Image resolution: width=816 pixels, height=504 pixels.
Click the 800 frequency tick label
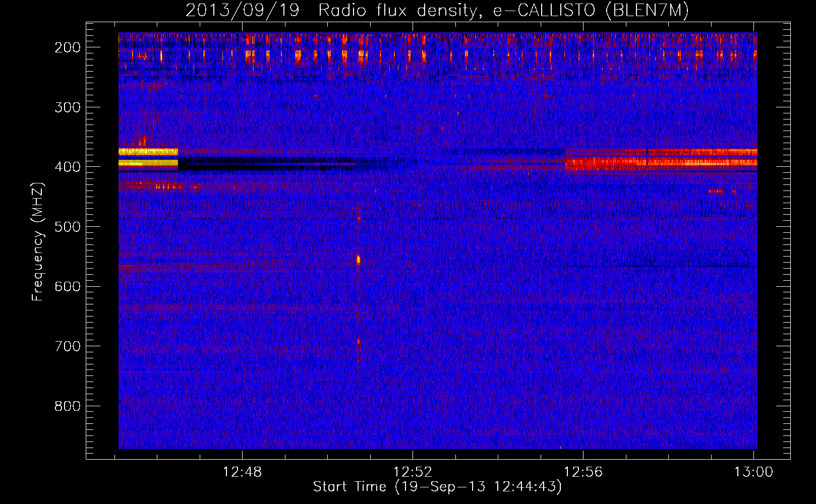(68, 406)
